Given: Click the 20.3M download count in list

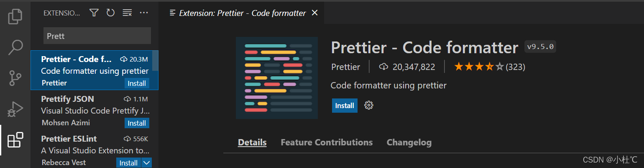Looking at the screenshot, I should click(x=134, y=59).
